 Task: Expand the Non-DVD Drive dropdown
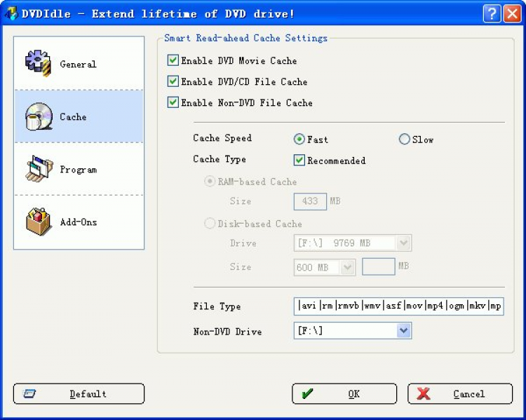coord(403,331)
